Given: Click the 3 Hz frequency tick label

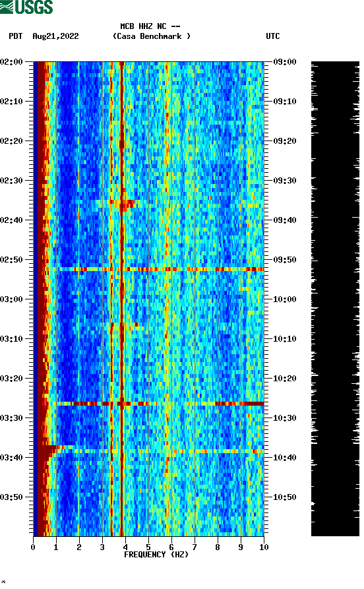Looking at the screenshot, I should tap(102, 547).
